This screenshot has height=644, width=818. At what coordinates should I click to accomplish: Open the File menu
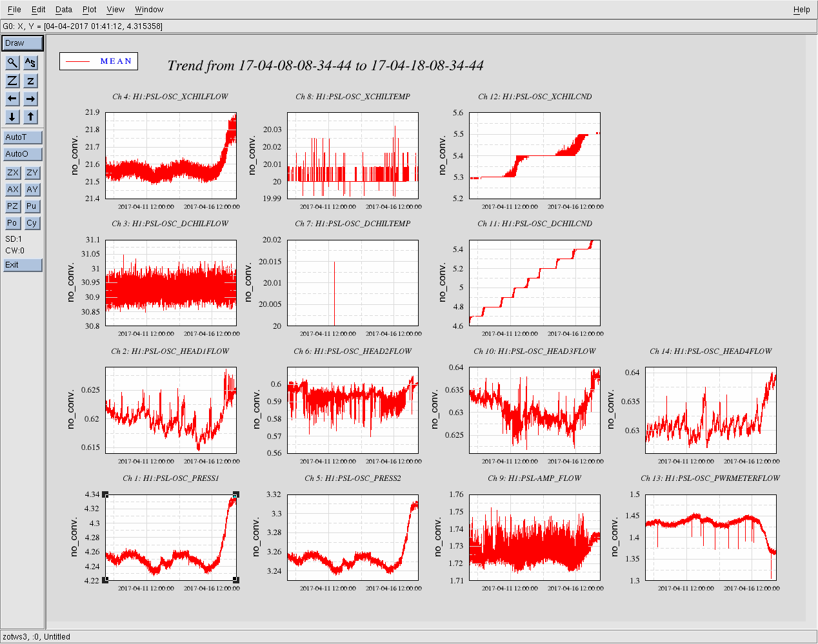click(14, 10)
